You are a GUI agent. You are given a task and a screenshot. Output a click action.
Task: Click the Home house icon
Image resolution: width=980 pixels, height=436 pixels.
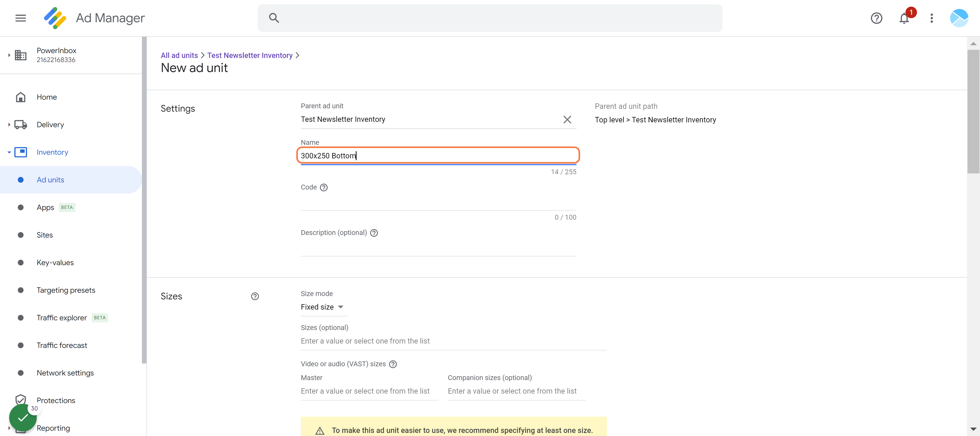[x=20, y=97]
